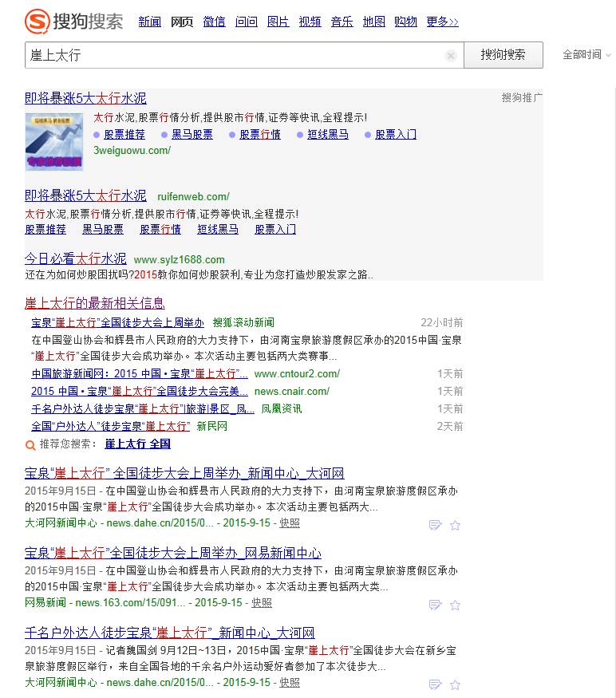
Task: Click 股票行情 link in first ad
Action: point(260,135)
